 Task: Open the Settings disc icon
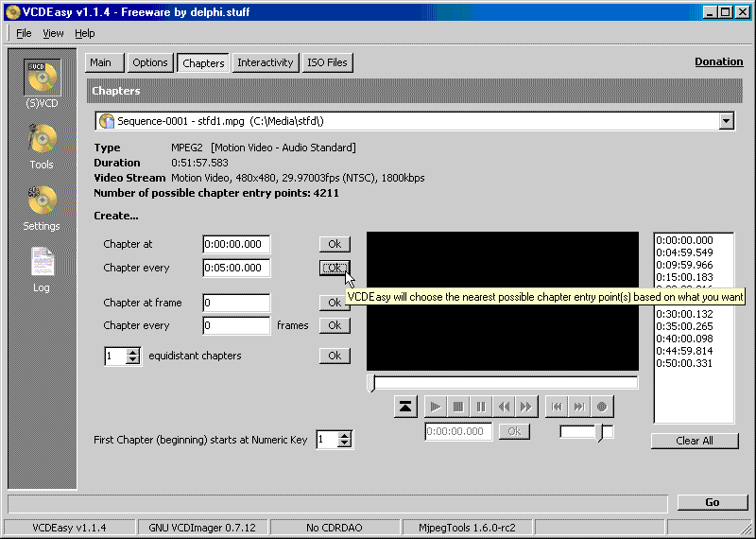click(x=42, y=200)
